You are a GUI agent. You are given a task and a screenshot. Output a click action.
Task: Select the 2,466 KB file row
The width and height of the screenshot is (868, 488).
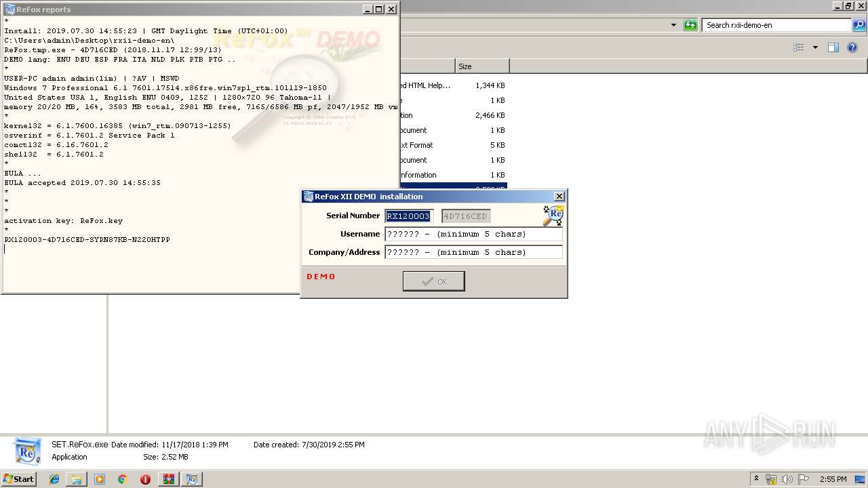point(453,115)
